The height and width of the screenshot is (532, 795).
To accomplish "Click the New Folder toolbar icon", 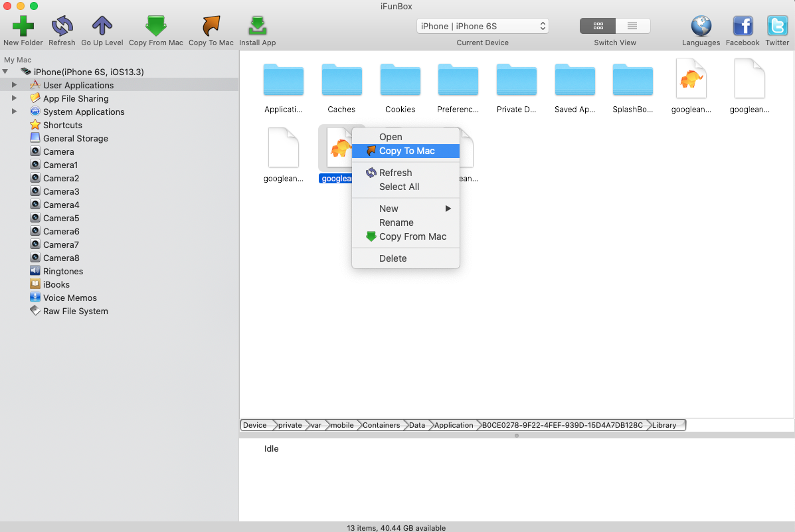I will 23,26.
